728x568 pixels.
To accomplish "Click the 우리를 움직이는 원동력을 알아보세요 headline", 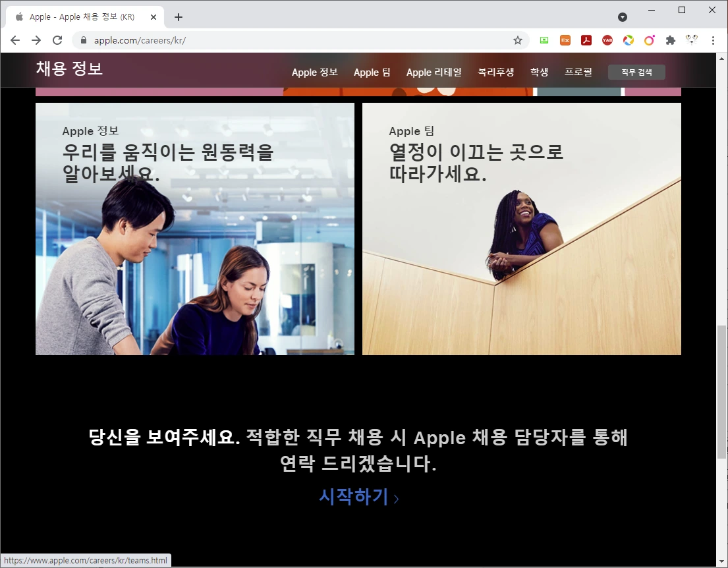I will click(x=168, y=163).
